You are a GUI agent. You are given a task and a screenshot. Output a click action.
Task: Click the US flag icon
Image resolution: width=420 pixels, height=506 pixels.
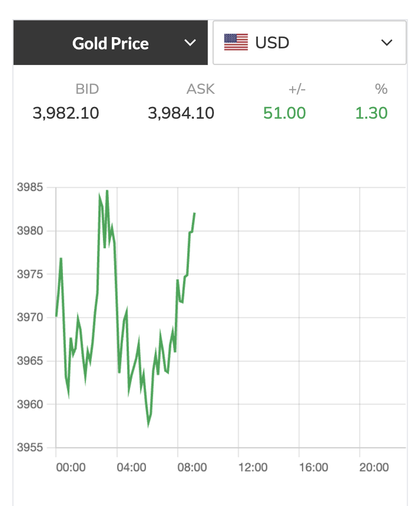pos(236,42)
